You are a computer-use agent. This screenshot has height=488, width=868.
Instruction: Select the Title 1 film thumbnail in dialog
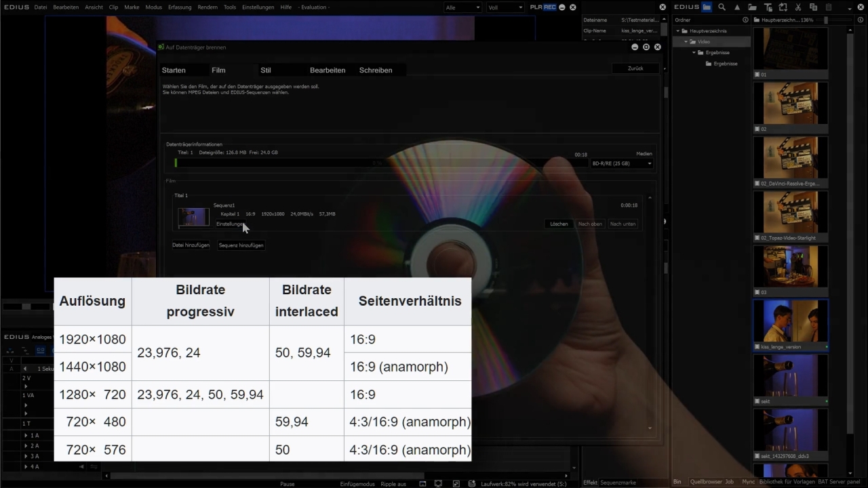coord(194,218)
